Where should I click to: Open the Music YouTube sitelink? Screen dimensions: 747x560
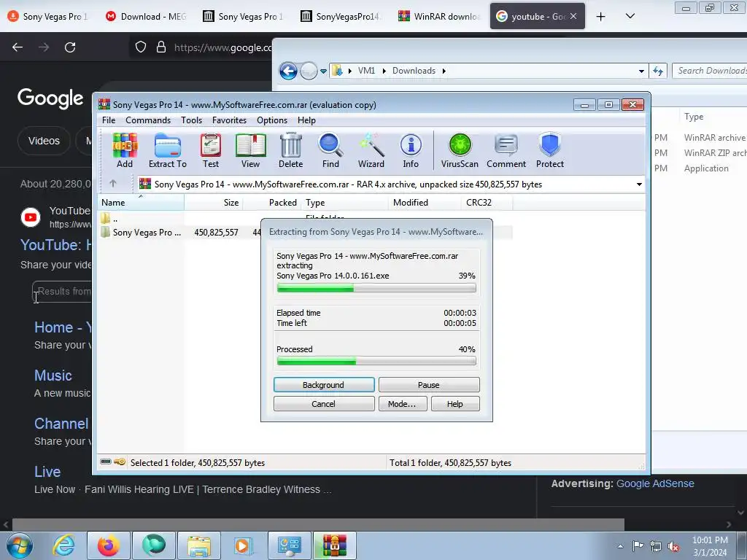(x=53, y=376)
